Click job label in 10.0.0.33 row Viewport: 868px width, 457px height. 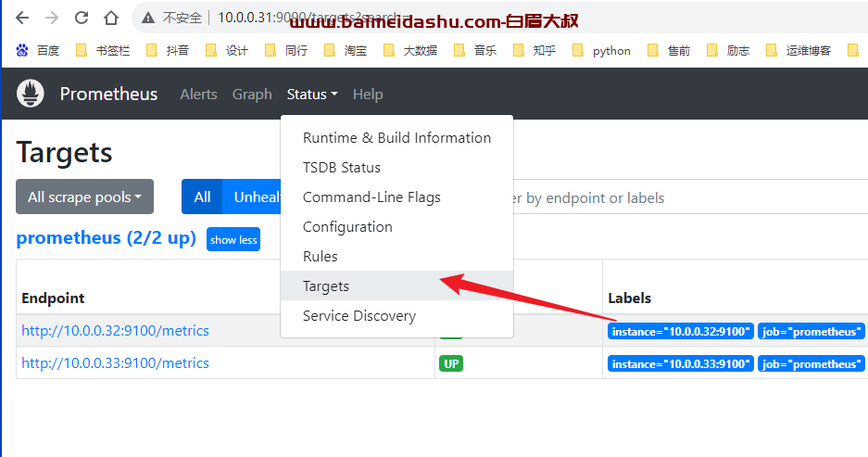point(811,364)
